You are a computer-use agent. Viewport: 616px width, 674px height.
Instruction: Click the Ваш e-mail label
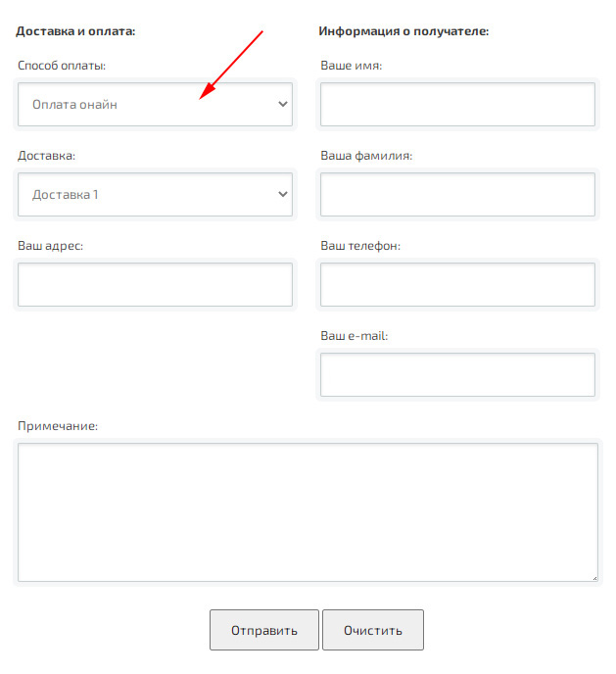[355, 335]
